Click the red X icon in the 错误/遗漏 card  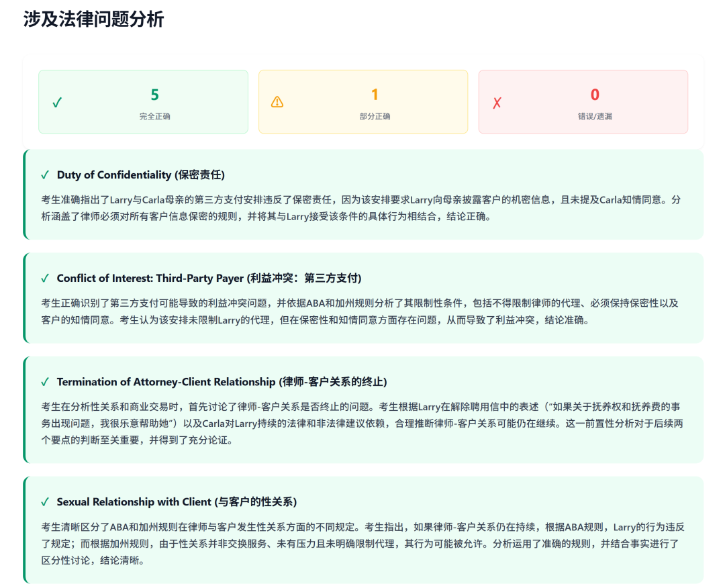(x=497, y=103)
